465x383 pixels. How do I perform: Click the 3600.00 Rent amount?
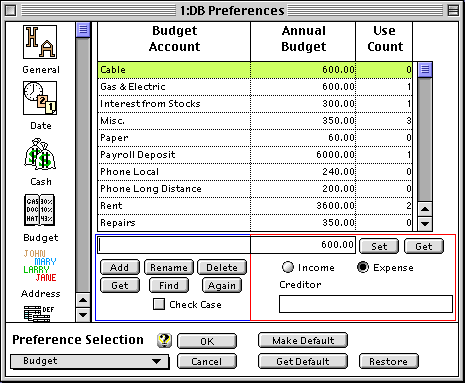point(335,206)
